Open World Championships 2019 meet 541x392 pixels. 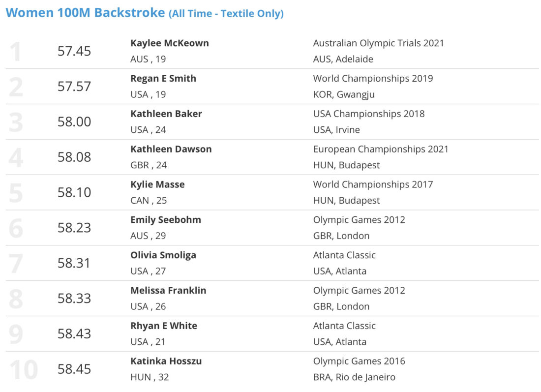point(373,79)
